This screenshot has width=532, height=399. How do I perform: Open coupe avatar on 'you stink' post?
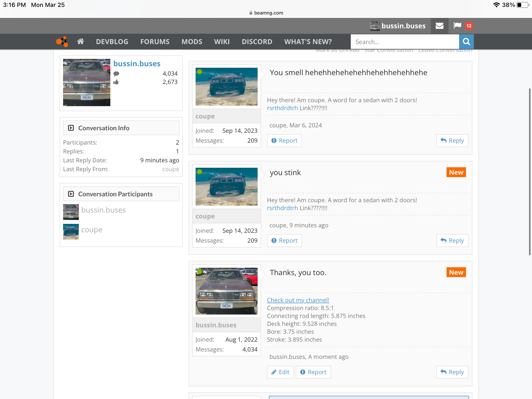(227, 187)
